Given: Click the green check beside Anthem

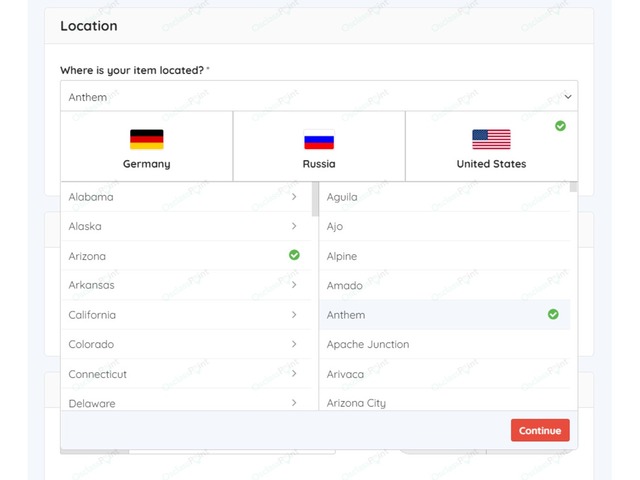Looking at the screenshot, I should point(553,314).
